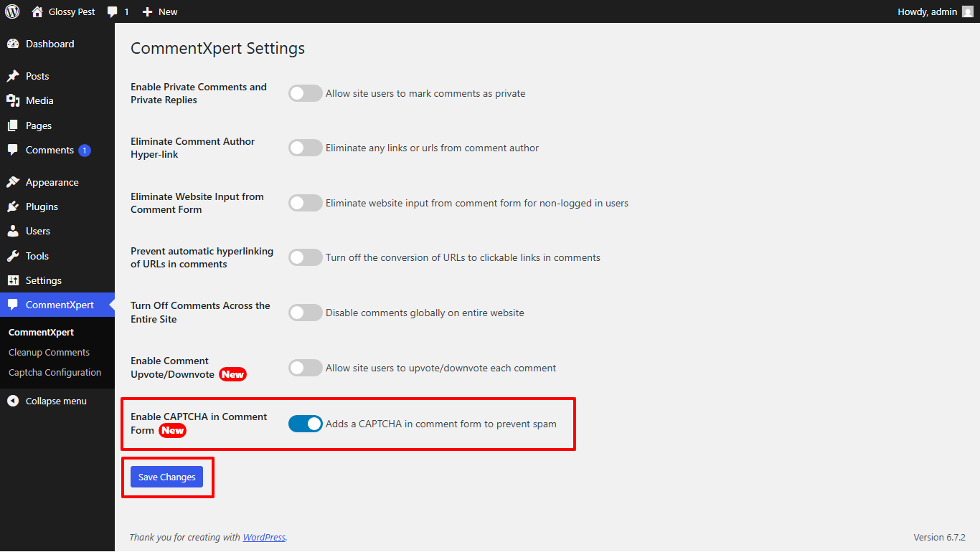Click the WordPress logo icon

(x=12, y=11)
